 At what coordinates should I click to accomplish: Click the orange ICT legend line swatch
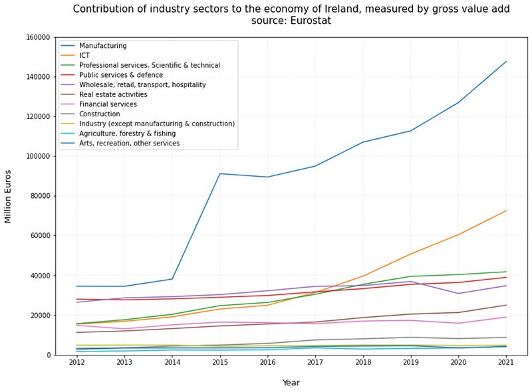click(68, 56)
